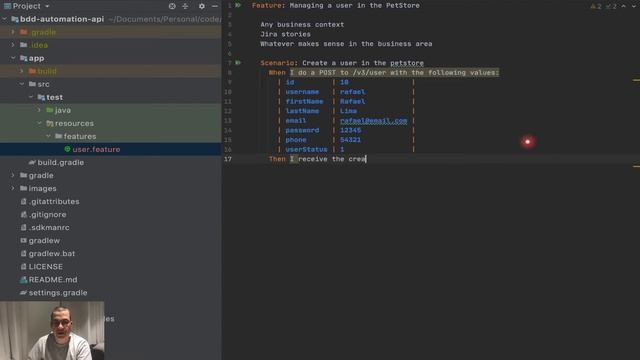Collapse the bdd-automation-api root node

(4, 19)
